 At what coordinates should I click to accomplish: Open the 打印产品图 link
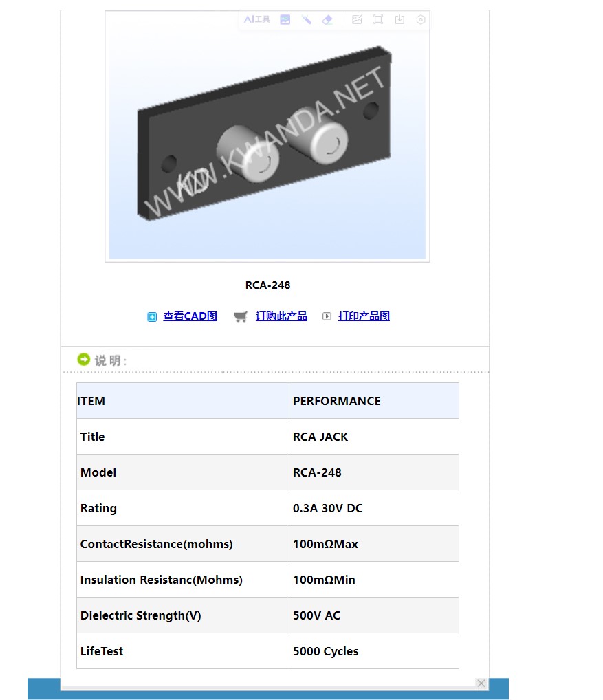364,316
